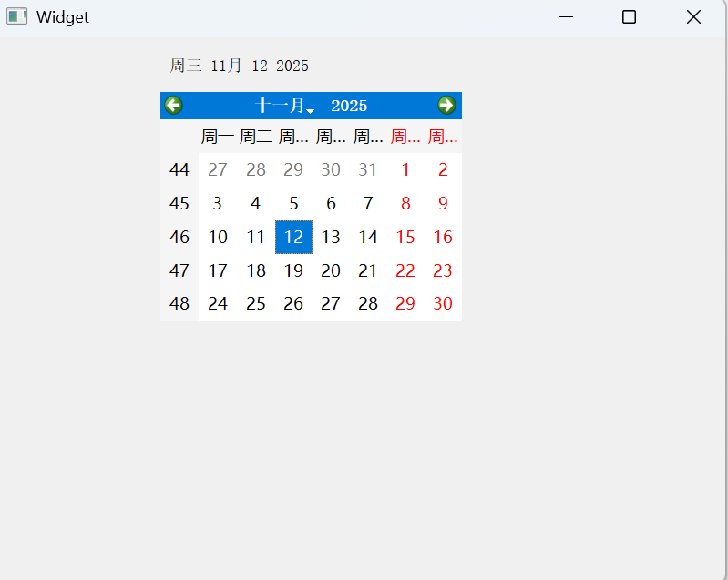Select grayed-out October 31
This screenshot has width=728, height=580.
368,170
